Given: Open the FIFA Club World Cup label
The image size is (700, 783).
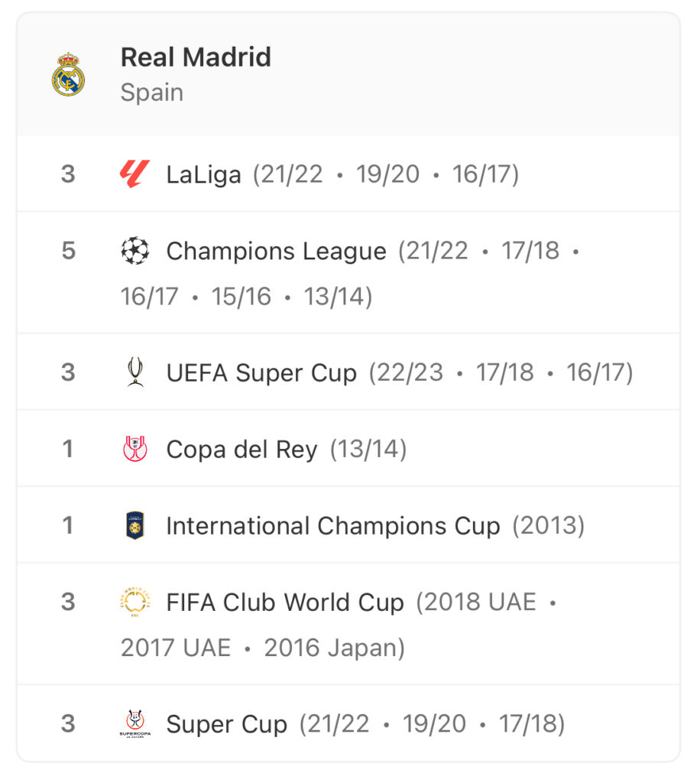Looking at the screenshot, I should [x=285, y=603].
